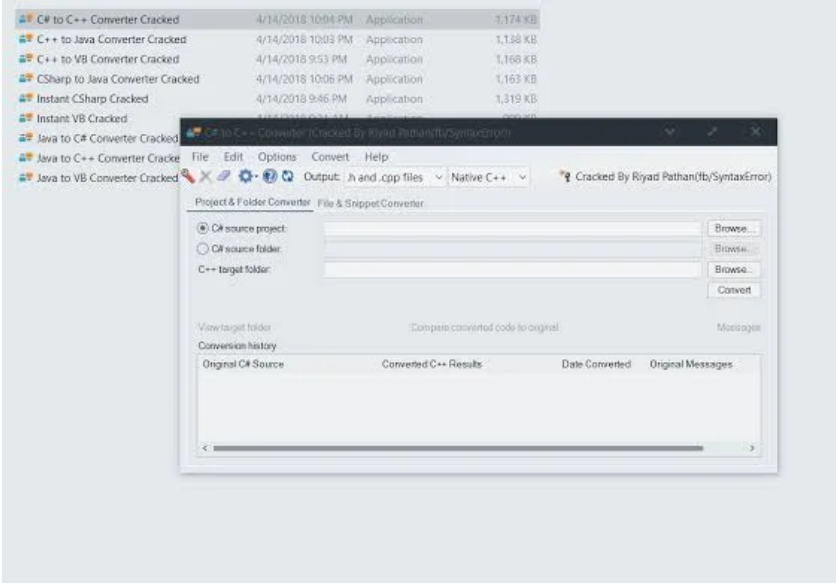Click the key icon beside Cracked By text
The image size is (836, 584).
pos(565,176)
